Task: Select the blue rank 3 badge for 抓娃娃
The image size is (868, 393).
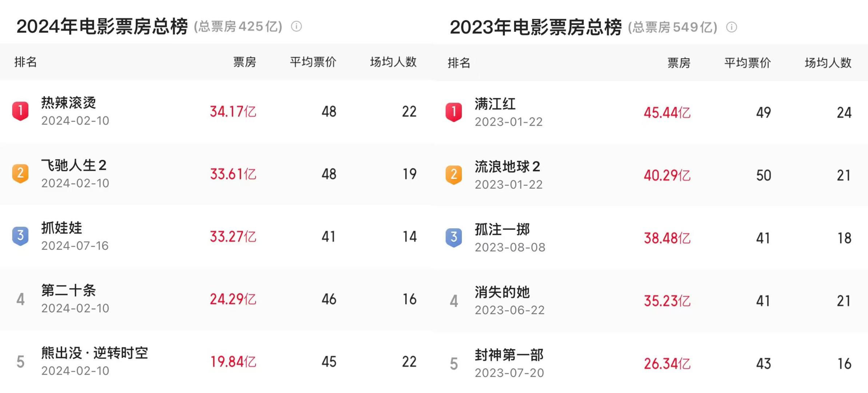Action: 21,237
